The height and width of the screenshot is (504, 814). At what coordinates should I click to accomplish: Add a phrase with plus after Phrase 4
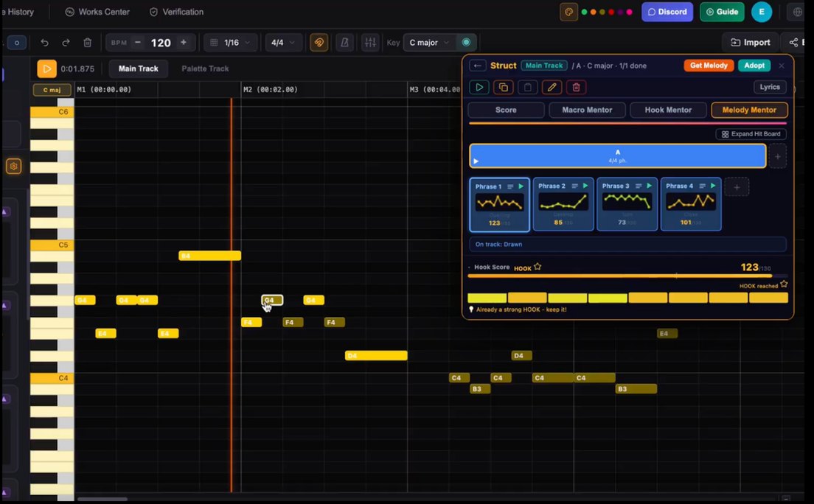[x=737, y=187]
